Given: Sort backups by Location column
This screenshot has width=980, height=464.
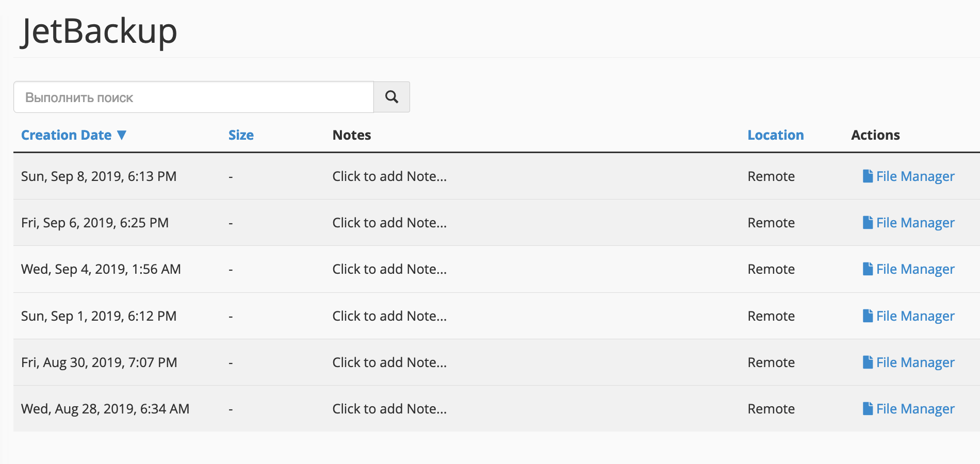Looking at the screenshot, I should tap(776, 135).
